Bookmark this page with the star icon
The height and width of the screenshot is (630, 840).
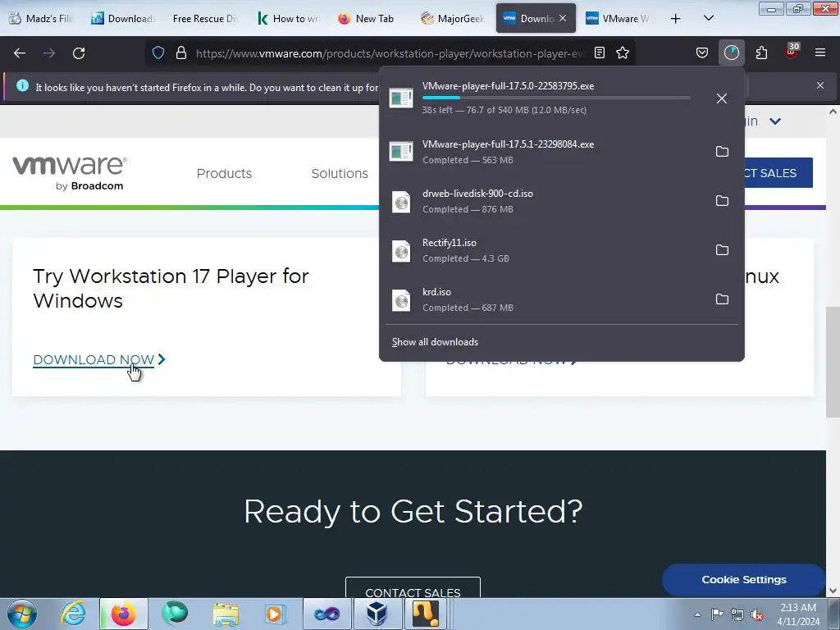click(623, 52)
